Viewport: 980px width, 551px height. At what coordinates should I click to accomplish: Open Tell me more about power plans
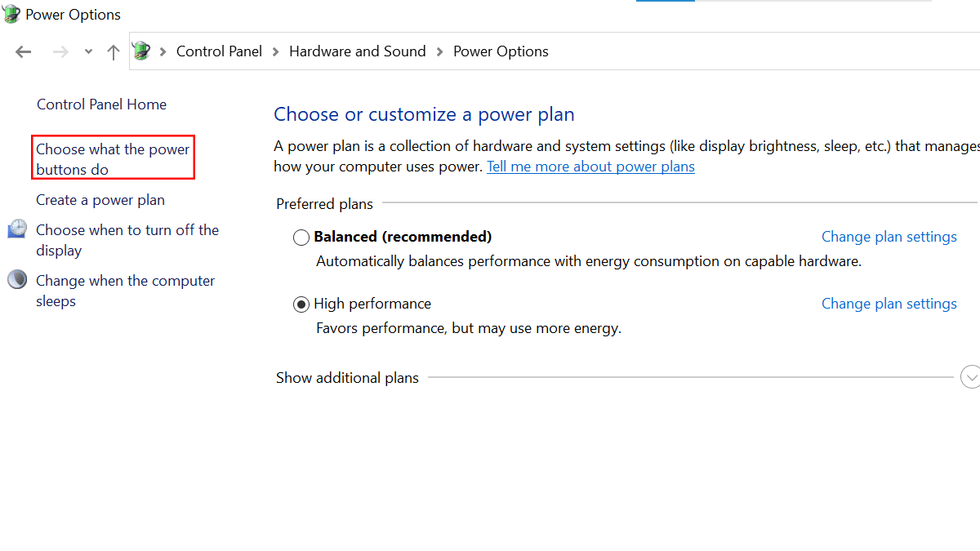click(590, 167)
